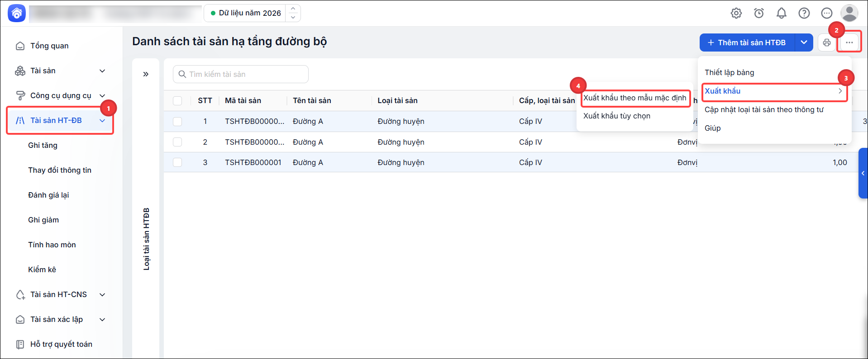Click the Cấp, loại tài sản column header

[x=547, y=100]
